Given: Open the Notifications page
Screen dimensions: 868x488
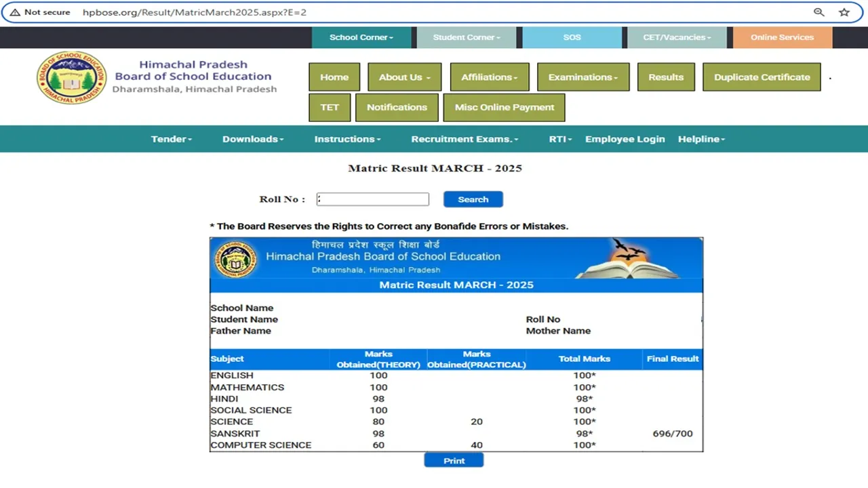Looking at the screenshot, I should (x=397, y=107).
